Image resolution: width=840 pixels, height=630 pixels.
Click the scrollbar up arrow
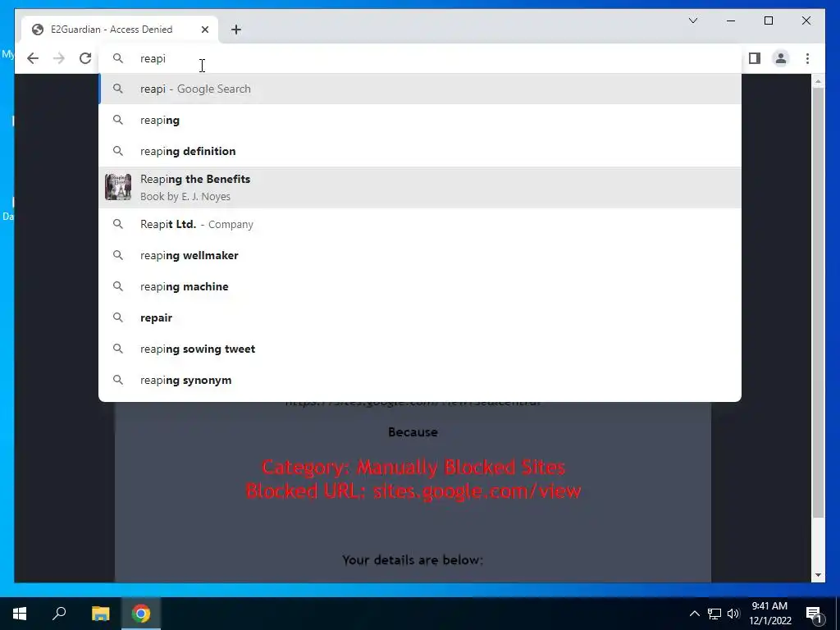click(x=818, y=81)
